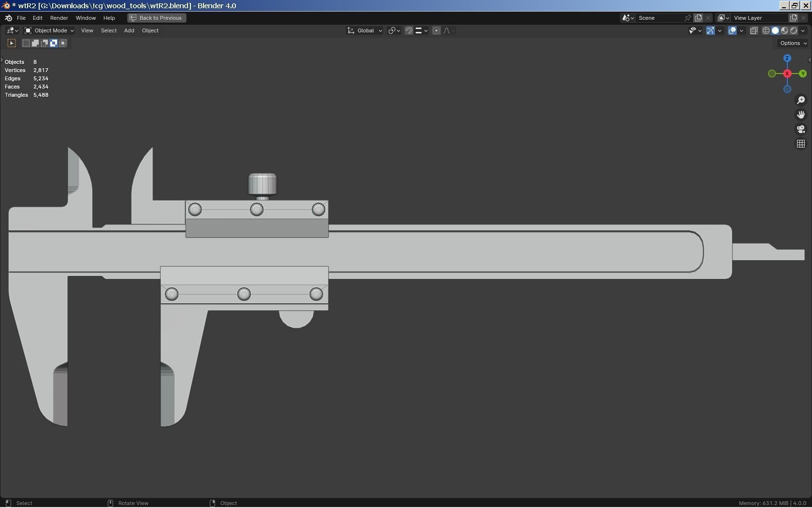This screenshot has width=812, height=508.
Task: Choose the Intersect selection mode
Action: point(63,43)
